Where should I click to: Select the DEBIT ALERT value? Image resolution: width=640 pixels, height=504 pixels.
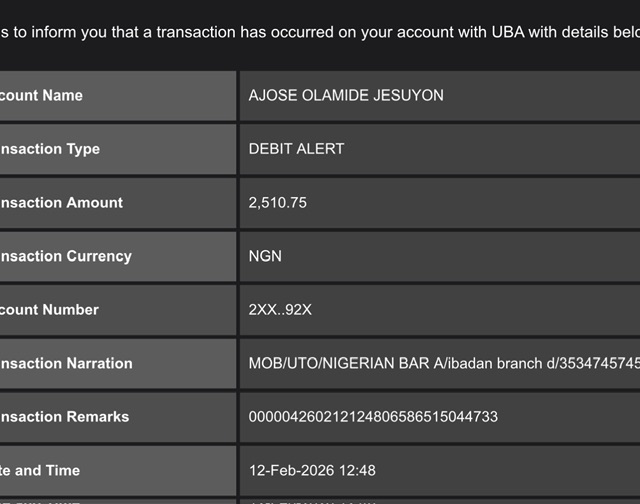296,149
